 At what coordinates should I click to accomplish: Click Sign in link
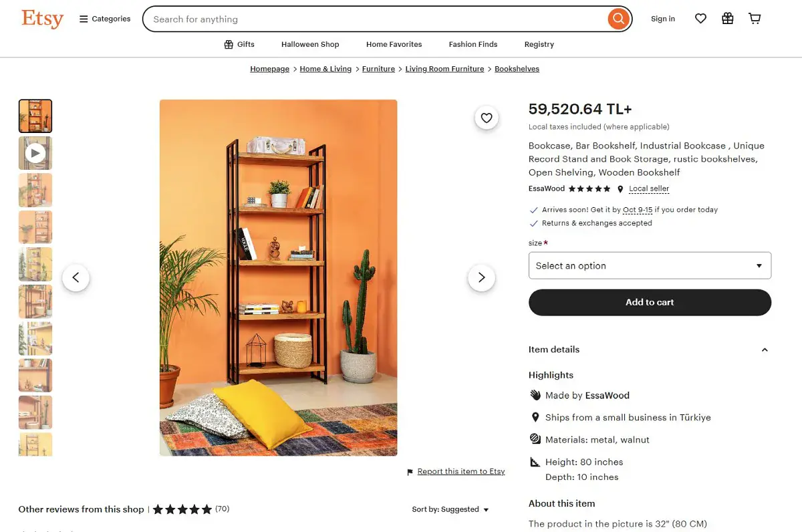(663, 19)
